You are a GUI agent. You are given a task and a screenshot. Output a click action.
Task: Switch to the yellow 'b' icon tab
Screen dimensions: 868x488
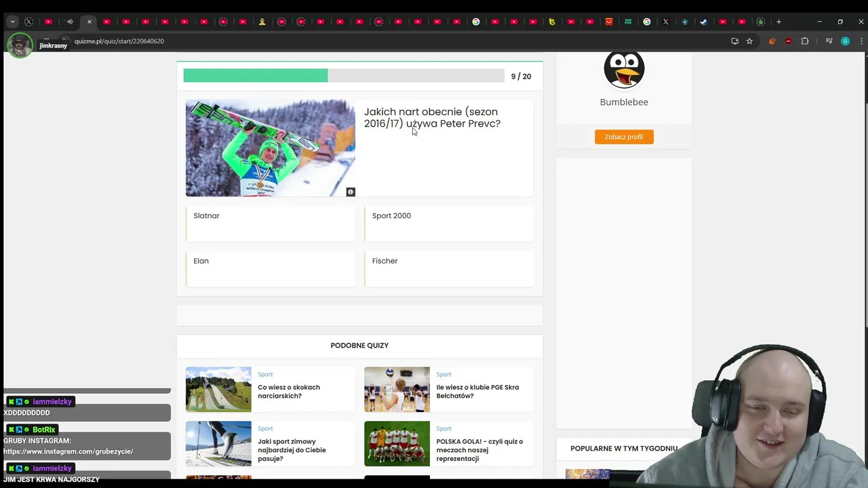[552, 22]
